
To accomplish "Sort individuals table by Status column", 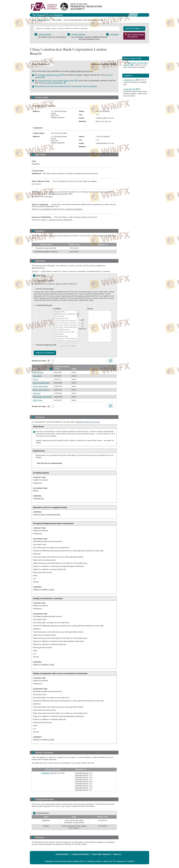I will (x=74, y=369).
